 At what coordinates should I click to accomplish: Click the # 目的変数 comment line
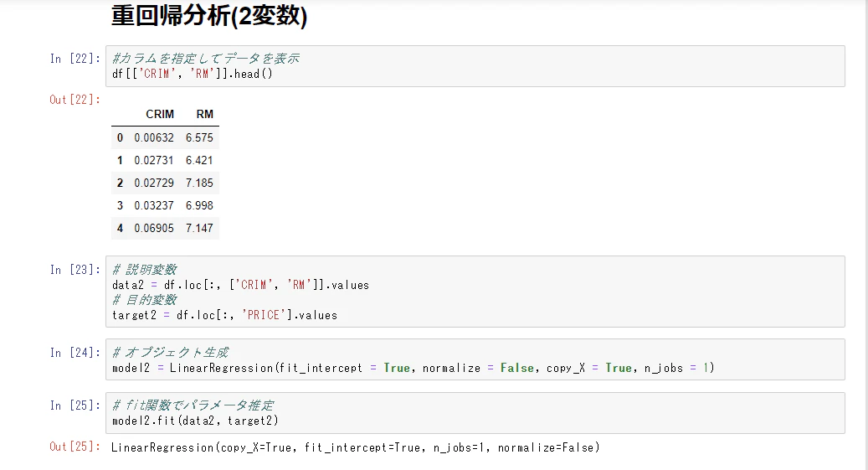point(145,300)
